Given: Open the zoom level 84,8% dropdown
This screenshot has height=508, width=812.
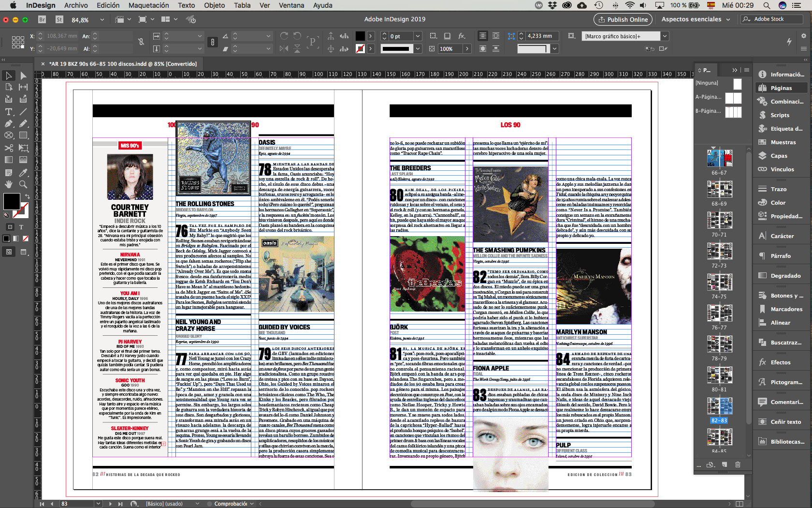Looking at the screenshot, I should point(102,20).
